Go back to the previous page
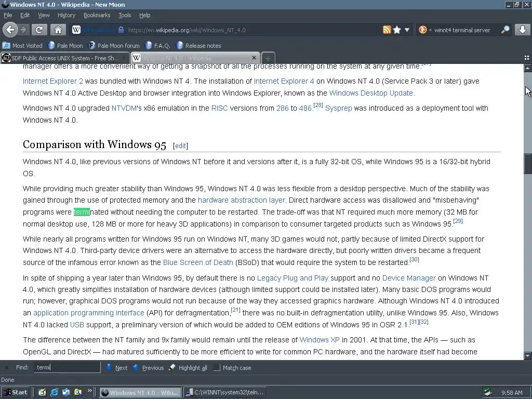 pos(10,30)
